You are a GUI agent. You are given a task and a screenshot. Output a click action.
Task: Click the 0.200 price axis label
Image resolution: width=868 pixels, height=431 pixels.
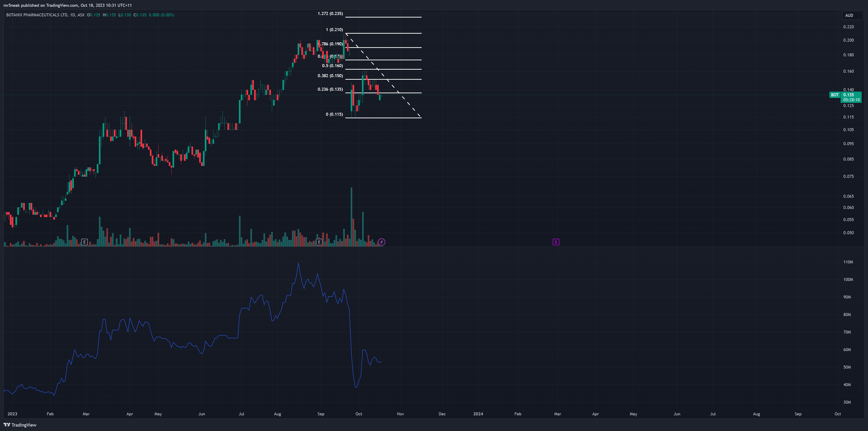pyautogui.click(x=848, y=40)
